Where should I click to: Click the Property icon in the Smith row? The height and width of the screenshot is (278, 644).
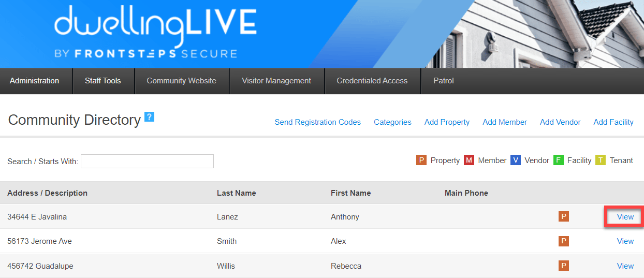pos(564,241)
